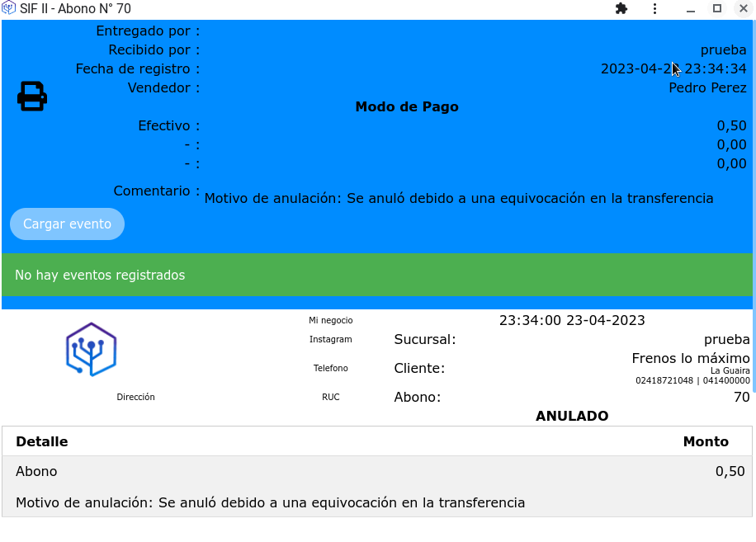Screen dimensions: 756x542
Task: Click the Abono row in details table
Action: click(37, 471)
